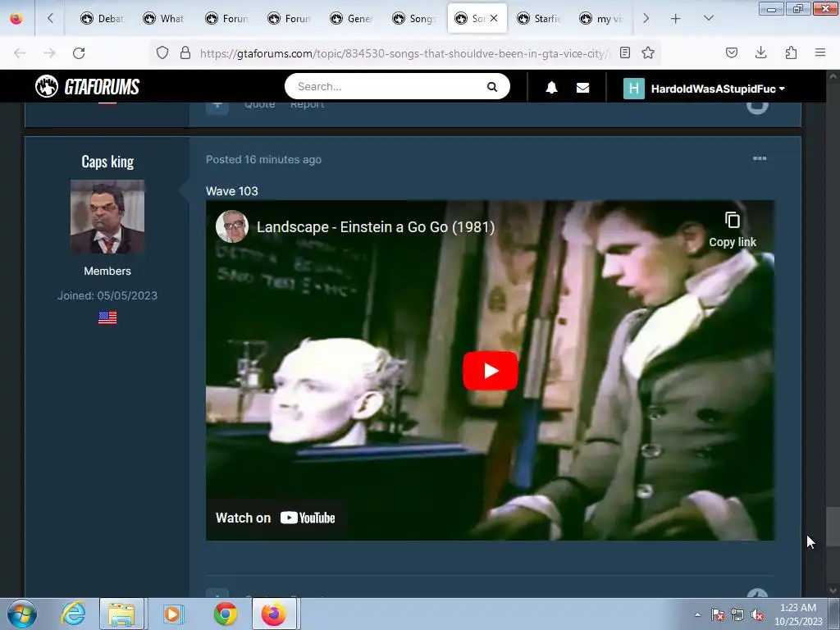Switch to the 'Songs' tab

413,18
